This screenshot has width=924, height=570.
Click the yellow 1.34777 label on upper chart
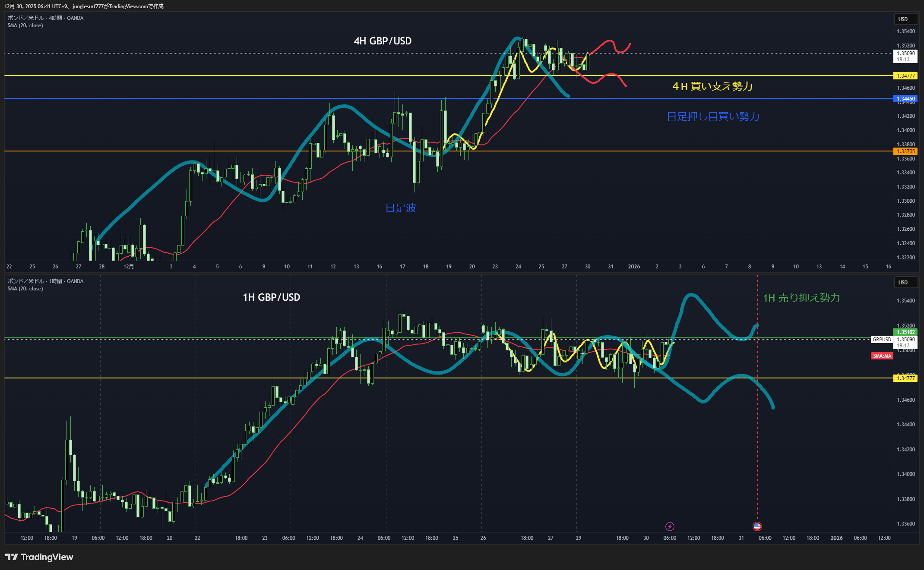point(905,76)
